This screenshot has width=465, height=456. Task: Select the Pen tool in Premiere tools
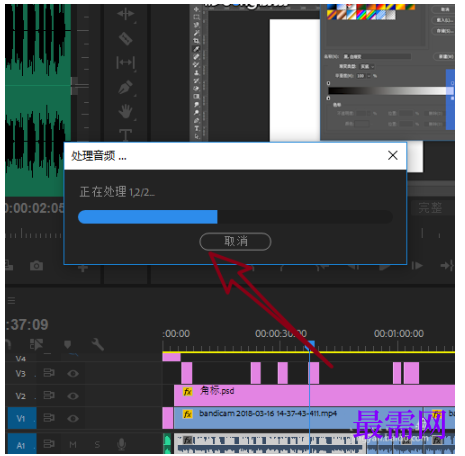(x=125, y=87)
